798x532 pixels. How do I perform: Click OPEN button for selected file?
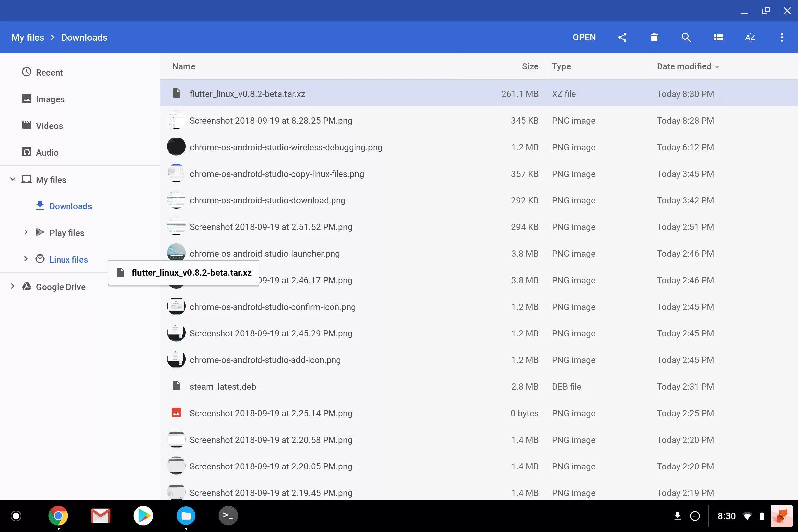pyautogui.click(x=584, y=37)
